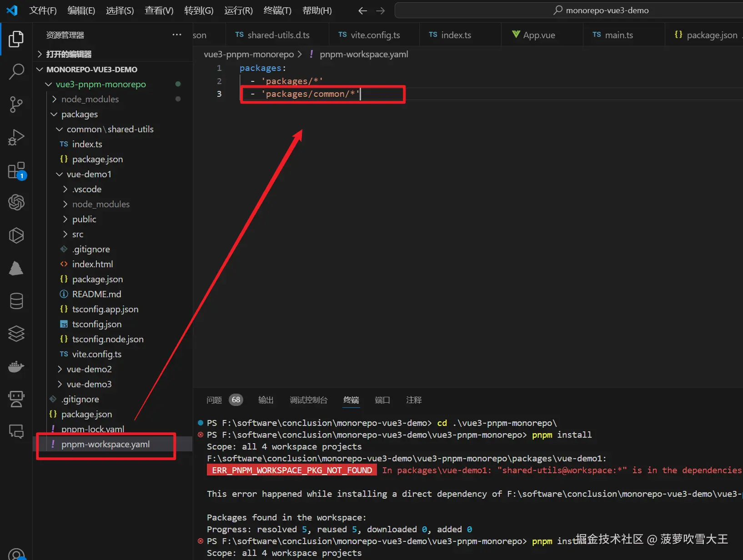Open the Docker panel
This screenshot has height=560, width=743.
pos(16,366)
